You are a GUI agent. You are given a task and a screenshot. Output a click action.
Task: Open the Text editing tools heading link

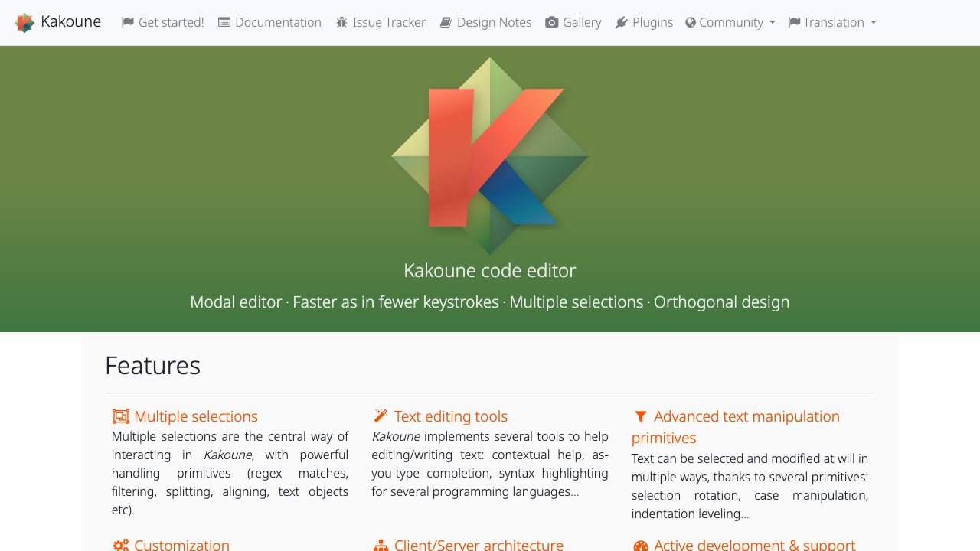pyautogui.click(x=451, y=416)
